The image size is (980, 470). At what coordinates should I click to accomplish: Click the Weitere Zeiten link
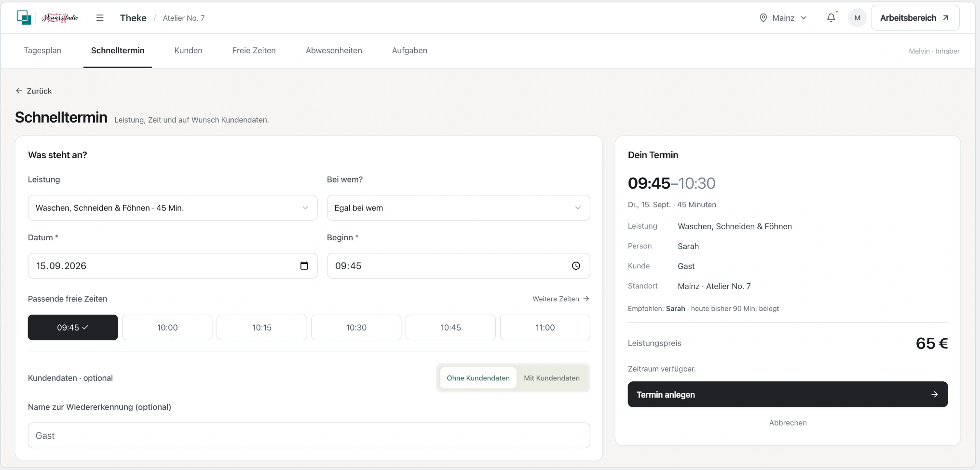pyautogui.click(x=561, y=299)
